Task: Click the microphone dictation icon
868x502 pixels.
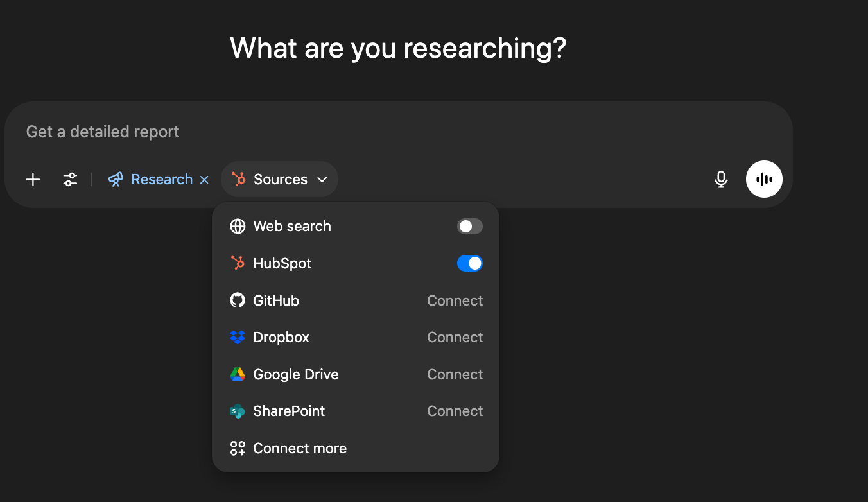Action: [721, 180]
